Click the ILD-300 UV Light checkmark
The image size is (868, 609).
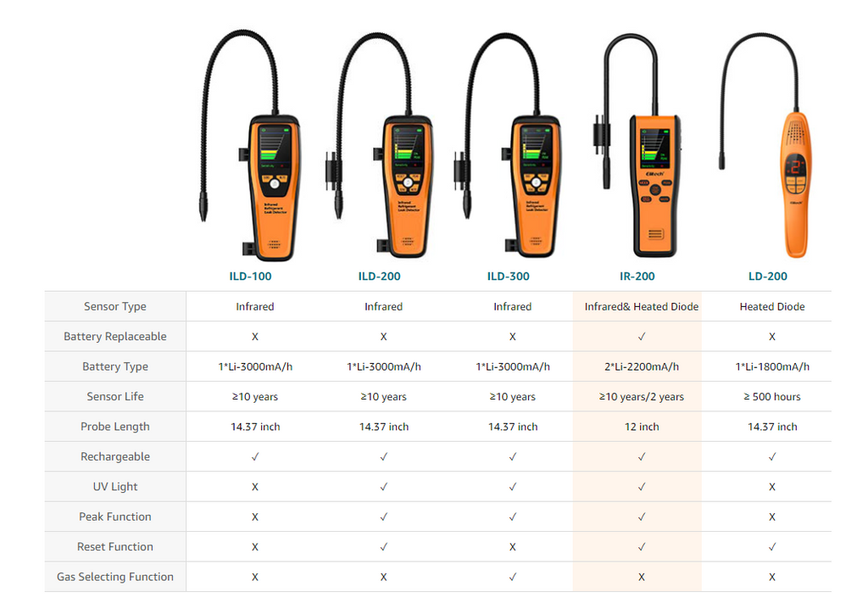513,487
